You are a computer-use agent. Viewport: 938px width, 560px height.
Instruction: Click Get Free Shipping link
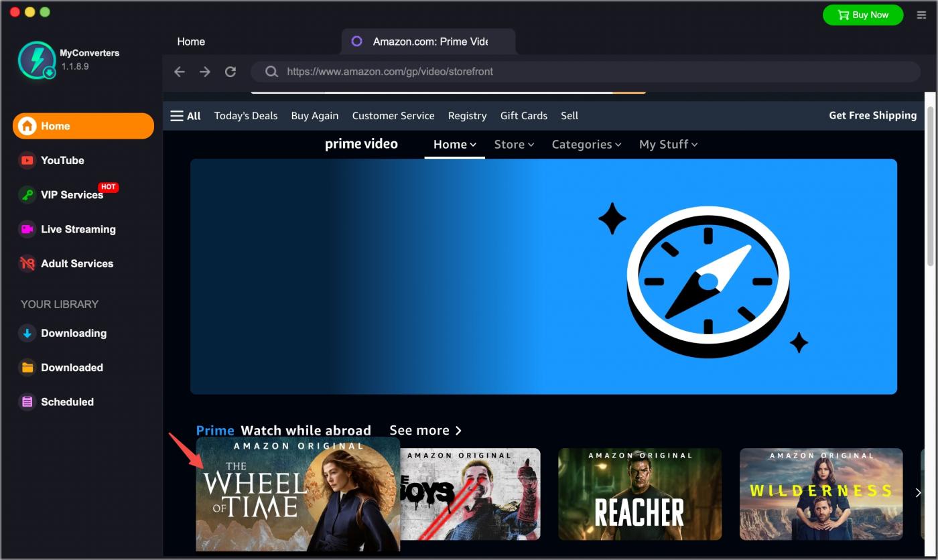click(873, 115)
